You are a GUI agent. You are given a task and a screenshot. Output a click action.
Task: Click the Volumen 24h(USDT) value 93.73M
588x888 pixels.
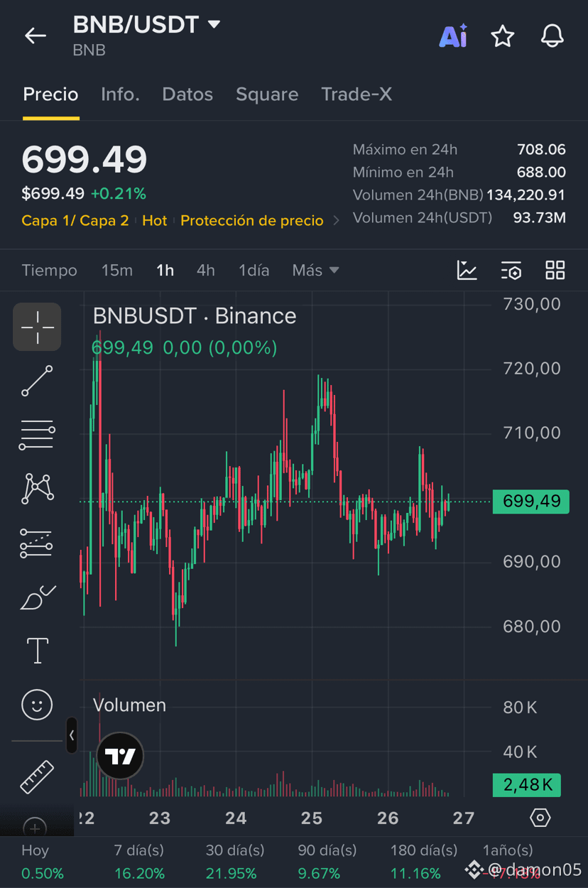[x=540, y=218]
